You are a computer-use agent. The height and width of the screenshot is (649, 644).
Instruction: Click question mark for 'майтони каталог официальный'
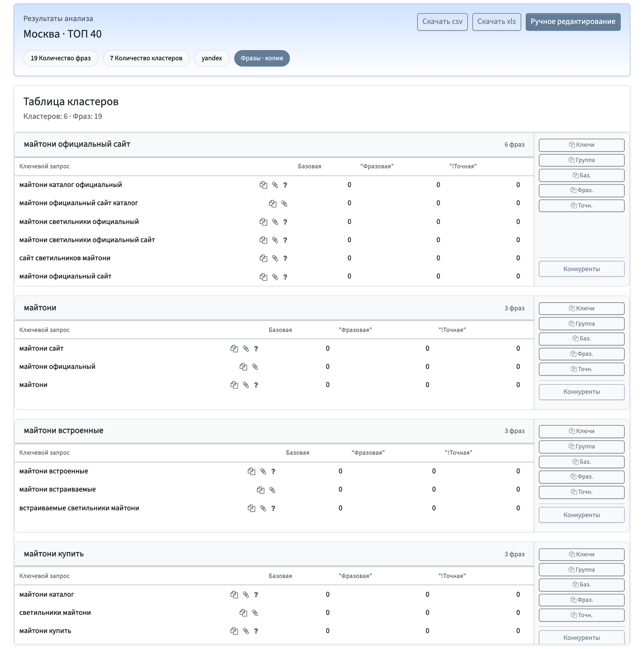coord(285,185)
